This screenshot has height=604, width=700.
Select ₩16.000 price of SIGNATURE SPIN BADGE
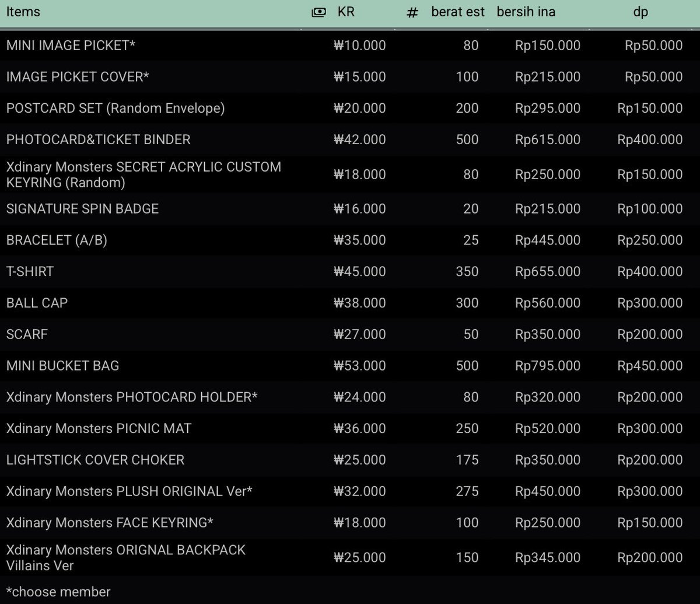[359, 209]
